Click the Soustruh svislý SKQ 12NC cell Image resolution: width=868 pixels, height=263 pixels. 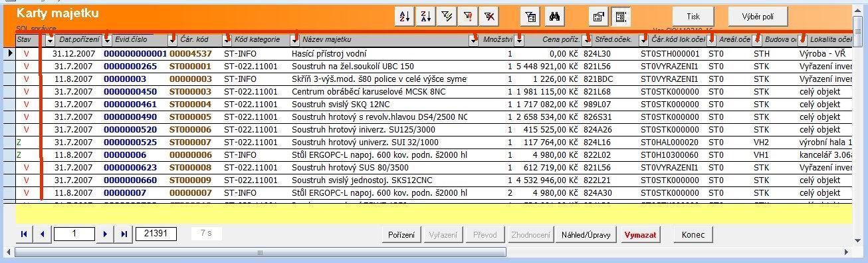[x=380, y=104]
